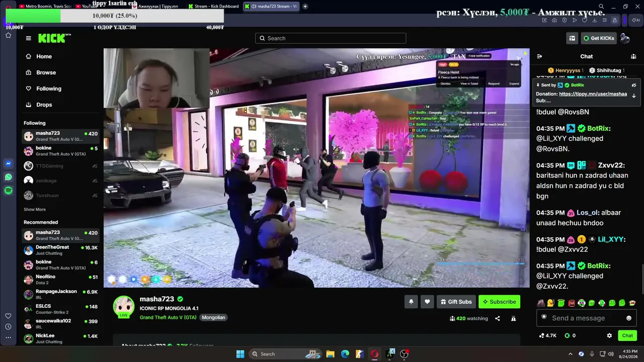Open the Kick logo homepage

click(x=55, y=38)
